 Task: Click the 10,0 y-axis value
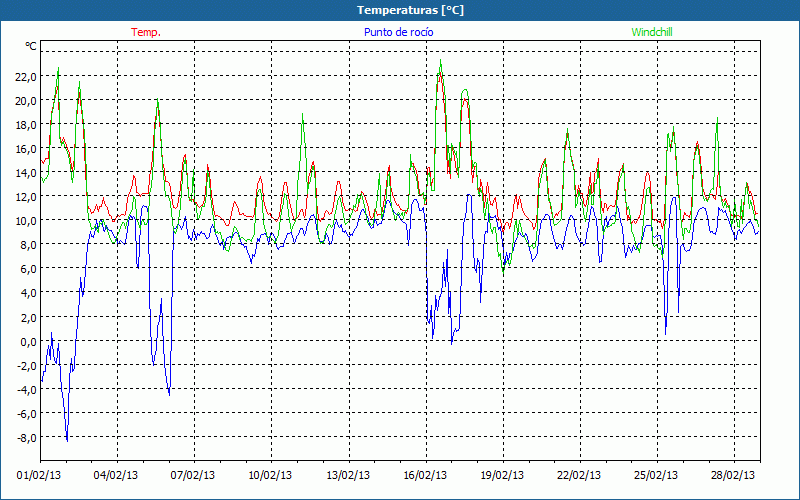[x=26, y=220]
